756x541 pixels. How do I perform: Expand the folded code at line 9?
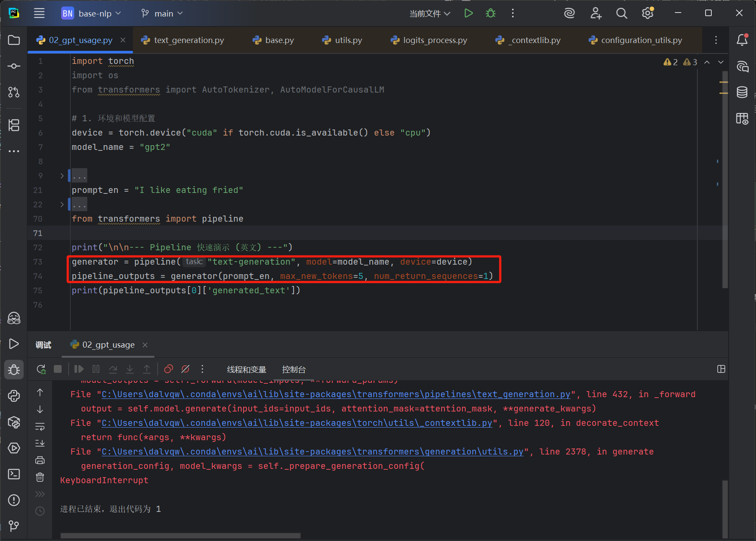[x=62, y=176]
